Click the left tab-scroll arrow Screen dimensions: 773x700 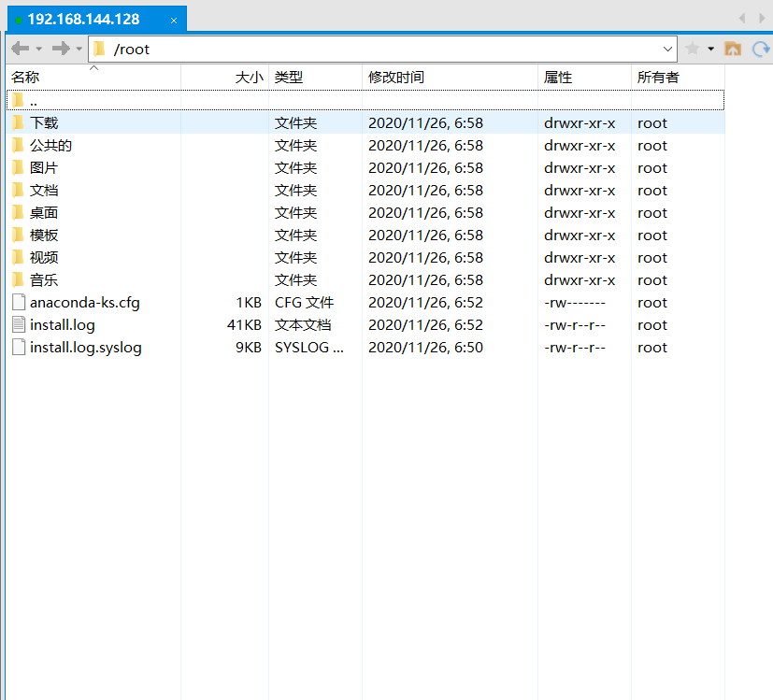[744, 18]
